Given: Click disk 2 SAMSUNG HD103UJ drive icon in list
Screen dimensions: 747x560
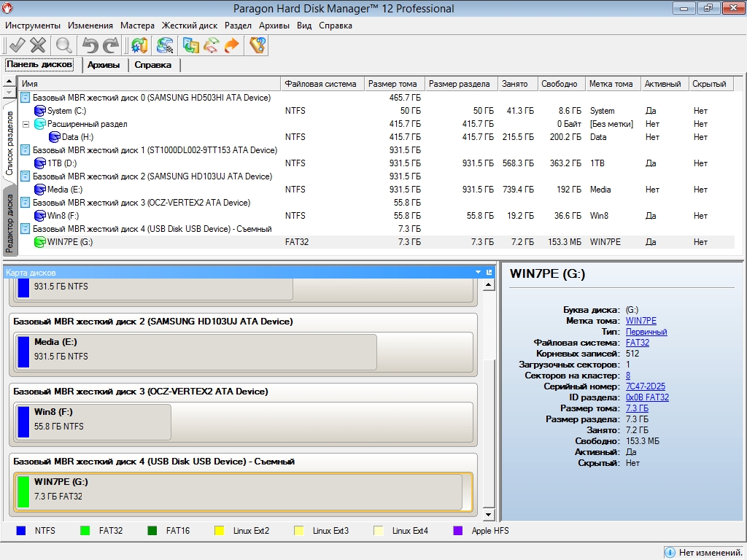Looking at the screenshot, I should coord(26,176).
